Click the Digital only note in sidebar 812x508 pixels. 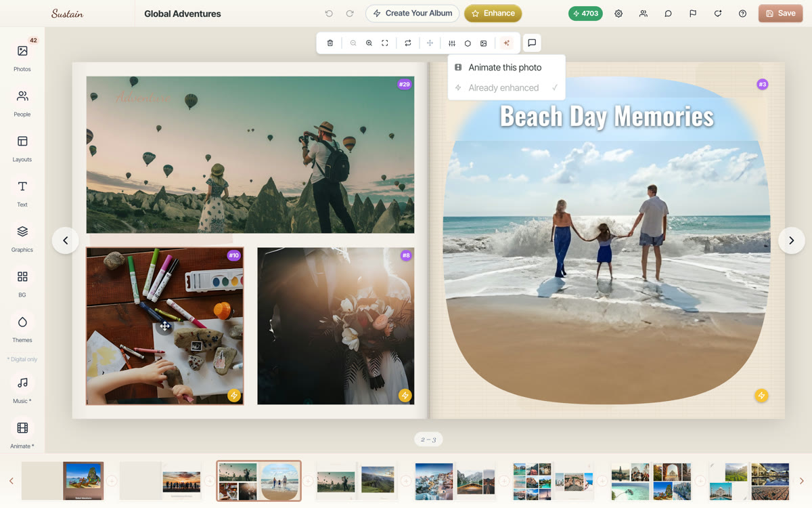coord(22,360)
